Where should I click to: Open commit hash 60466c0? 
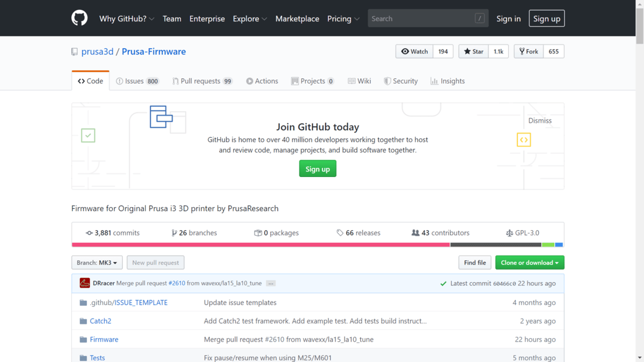[x=504, y=284]
